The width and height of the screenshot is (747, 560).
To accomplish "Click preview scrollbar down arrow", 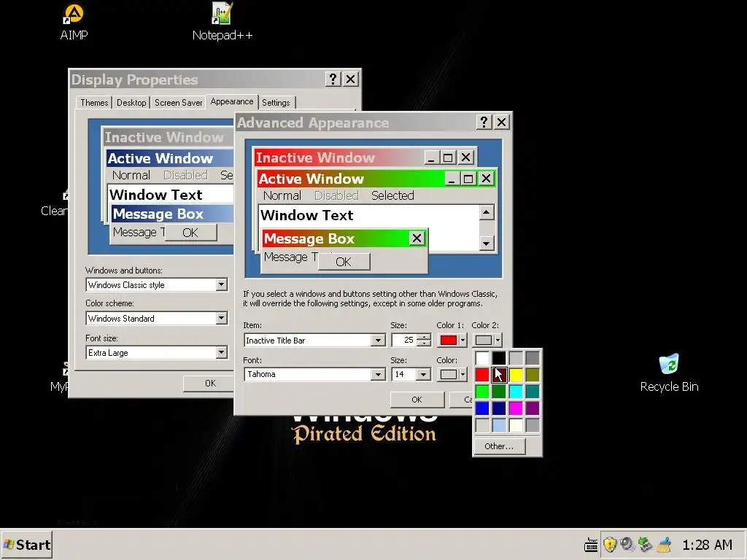I will [486, 244].
